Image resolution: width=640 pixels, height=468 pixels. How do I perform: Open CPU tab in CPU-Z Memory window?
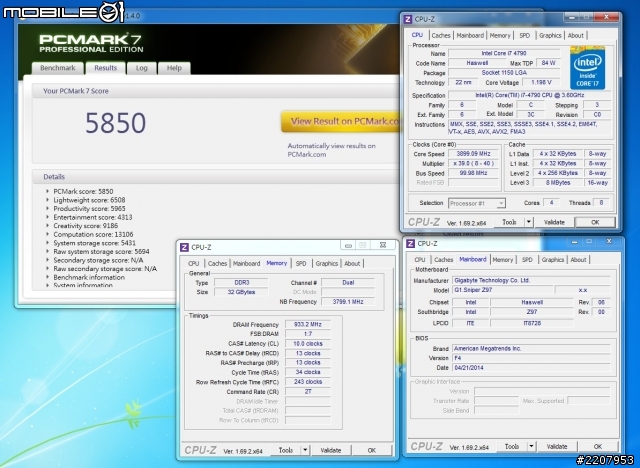[193, 264]
